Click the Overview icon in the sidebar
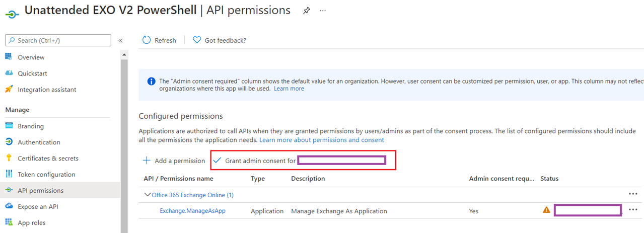The image size is (644, 233). pos(9,57)
